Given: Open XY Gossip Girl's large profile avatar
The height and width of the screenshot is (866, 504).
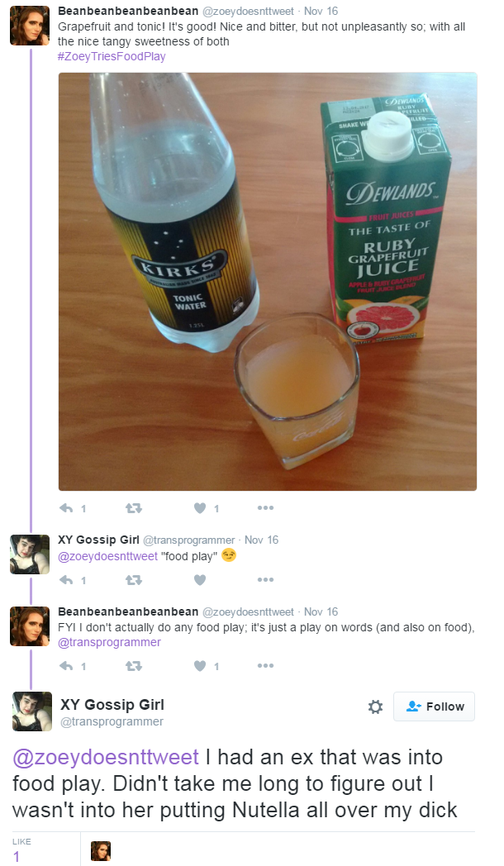Looking at the screenshot, I should (32, 711).
